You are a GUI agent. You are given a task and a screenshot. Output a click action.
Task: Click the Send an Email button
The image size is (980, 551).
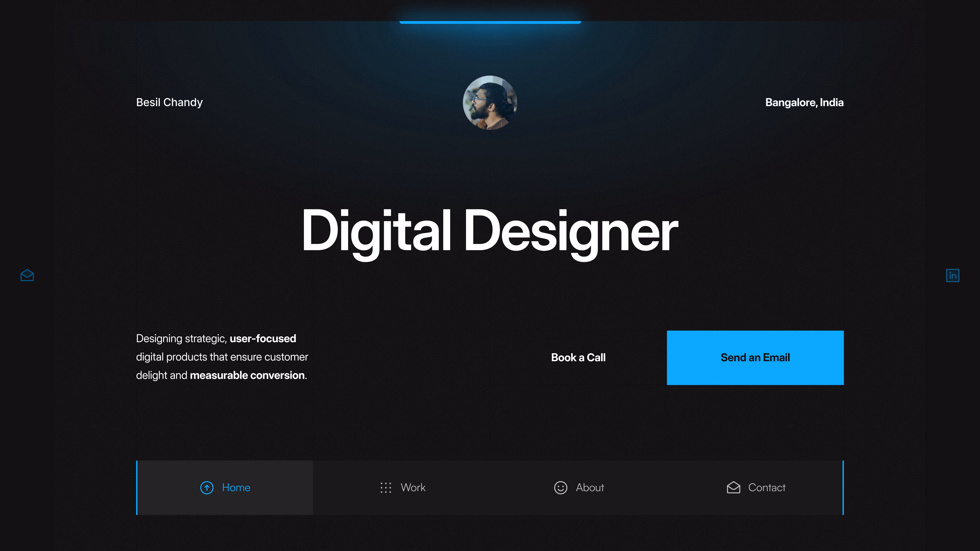[755, 357]
